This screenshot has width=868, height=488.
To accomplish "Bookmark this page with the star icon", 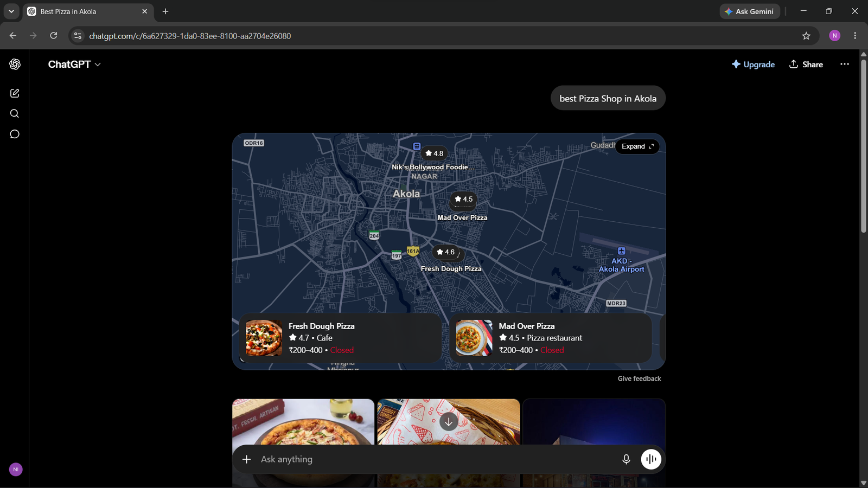I will tap(806, 36).
